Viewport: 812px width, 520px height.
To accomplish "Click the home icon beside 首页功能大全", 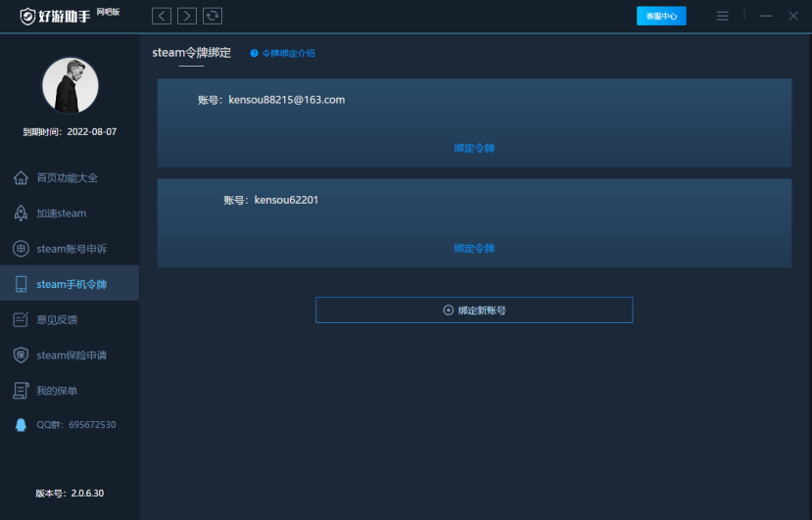I will pos(21,177).
